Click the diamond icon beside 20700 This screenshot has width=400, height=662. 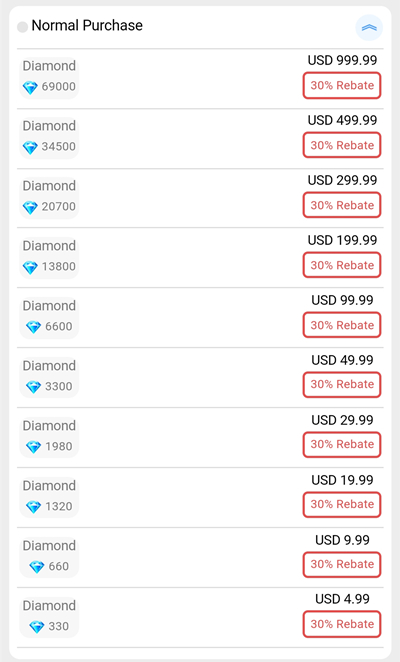pos(30,207)
